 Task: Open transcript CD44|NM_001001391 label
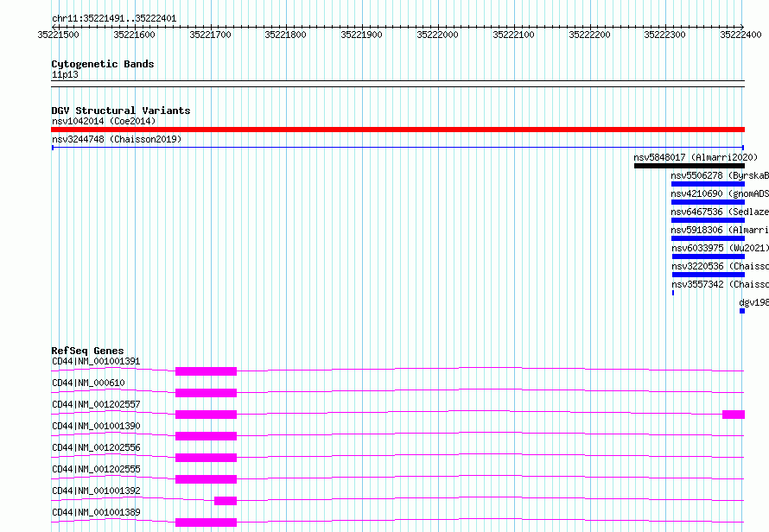click(x=96, y=361)
